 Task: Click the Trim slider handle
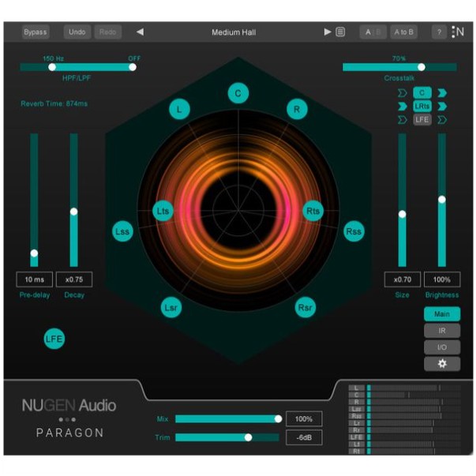tap(249, 437)
